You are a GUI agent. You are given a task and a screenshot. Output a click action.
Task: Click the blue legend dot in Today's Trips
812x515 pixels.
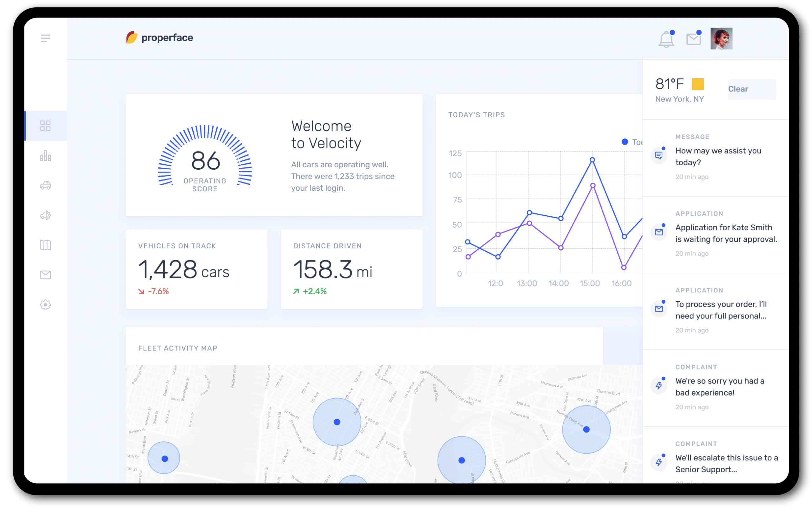(625, 142)
